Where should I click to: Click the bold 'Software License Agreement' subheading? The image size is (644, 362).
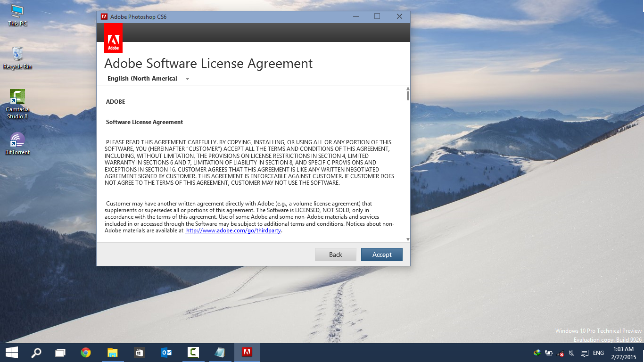point(144,122)
